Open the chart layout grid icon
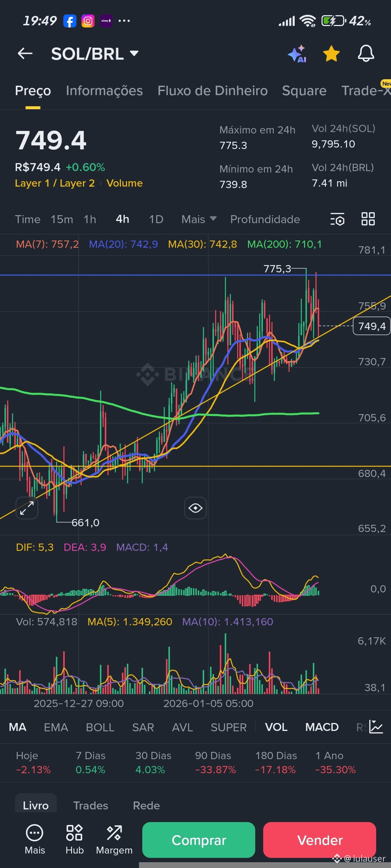 coord(368,219)
